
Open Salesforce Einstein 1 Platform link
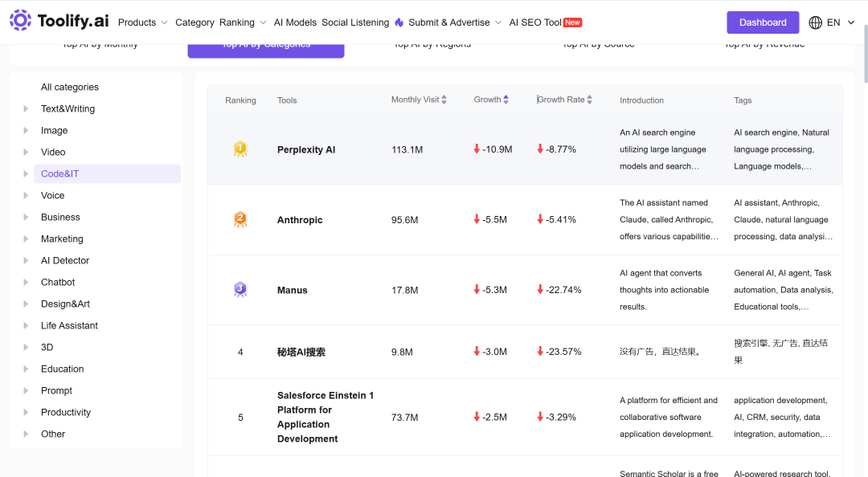pyautogui.click(x=325, y=418)
